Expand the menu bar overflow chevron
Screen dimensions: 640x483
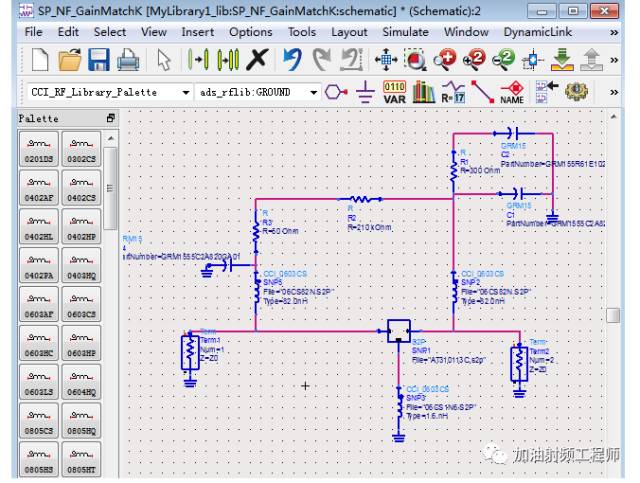pos(614,33)
